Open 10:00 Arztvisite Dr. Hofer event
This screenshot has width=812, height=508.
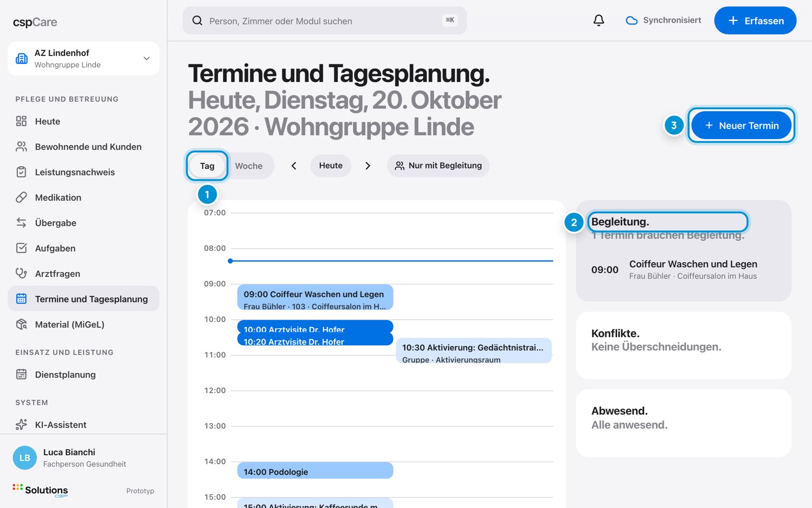[x=315, y=327]
